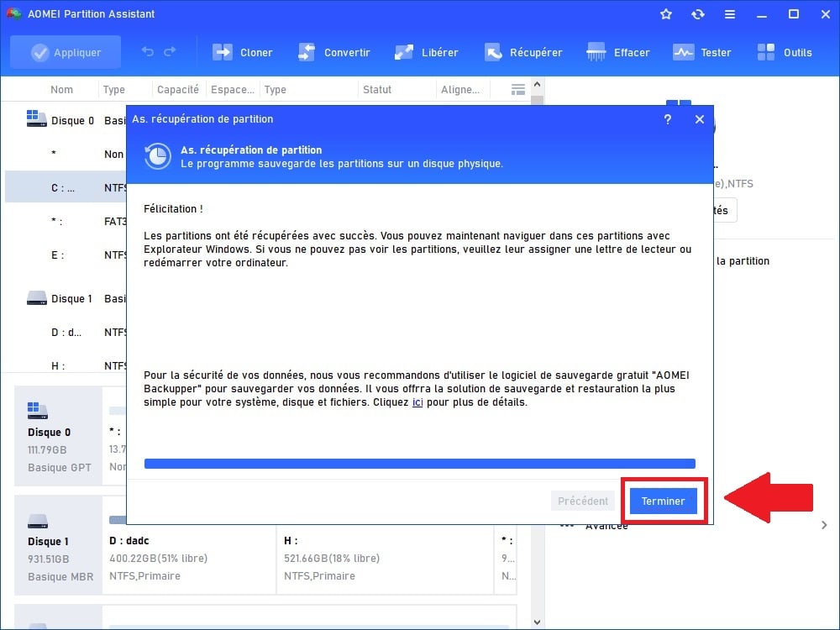The width and height of the screenshot is (840, 630).
Task: Click the blue recovery progress bar
Action: tap(419, 464)
